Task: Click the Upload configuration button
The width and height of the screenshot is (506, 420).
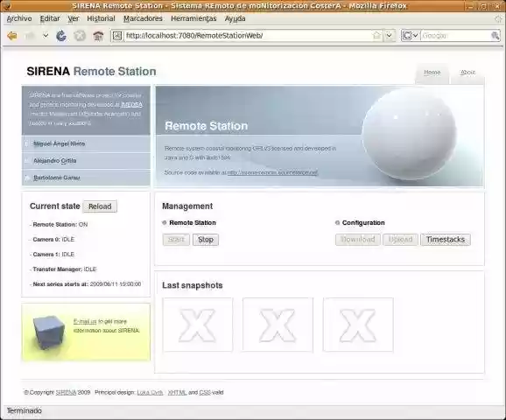Action: coord(400,240)
